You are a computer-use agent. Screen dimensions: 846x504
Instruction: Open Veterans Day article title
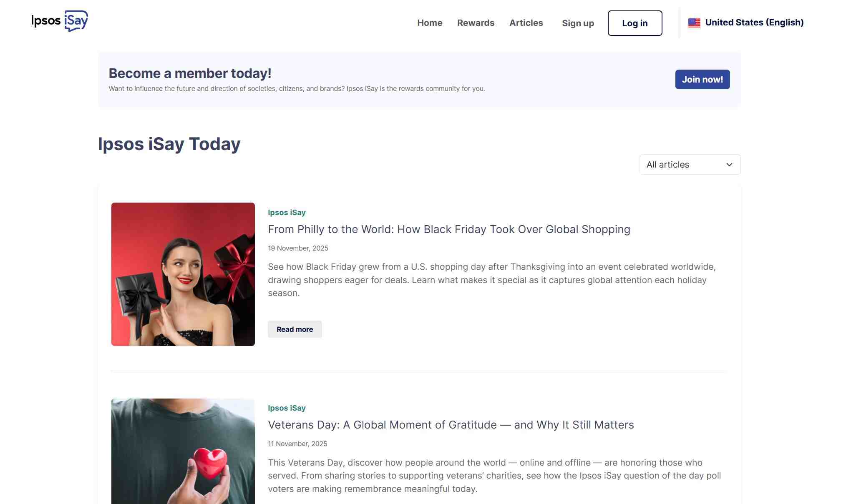451,425
